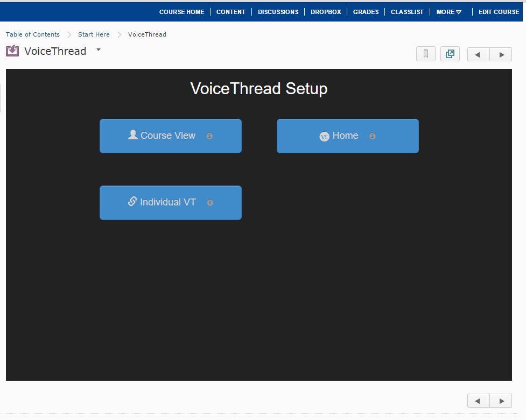The height and width of the screenshot is (420, 526).
Task: Open dropdown arrow next to VoiceThread title
Action: (99, 49)
